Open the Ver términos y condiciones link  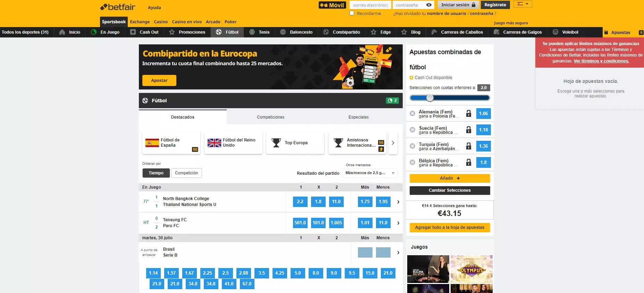click(x=601, y=61)
